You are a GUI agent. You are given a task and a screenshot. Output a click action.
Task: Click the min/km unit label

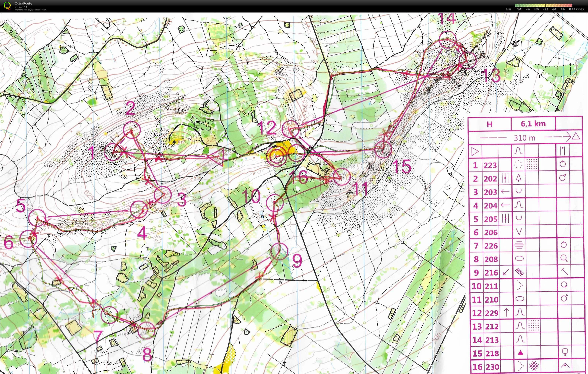point(580,9)
